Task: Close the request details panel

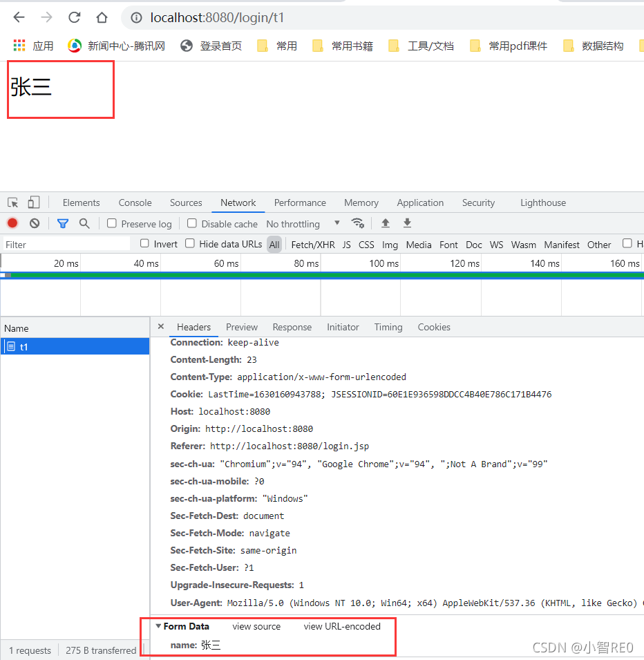Action: (x=161, y=326)
